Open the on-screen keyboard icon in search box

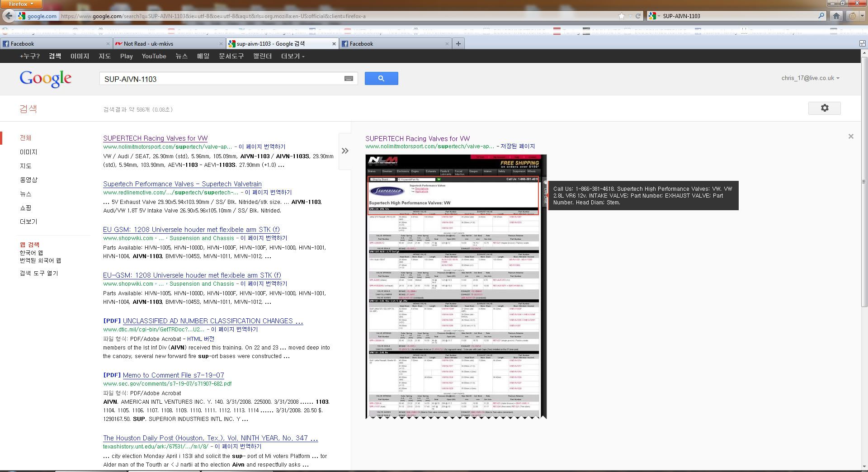point(349,79)
